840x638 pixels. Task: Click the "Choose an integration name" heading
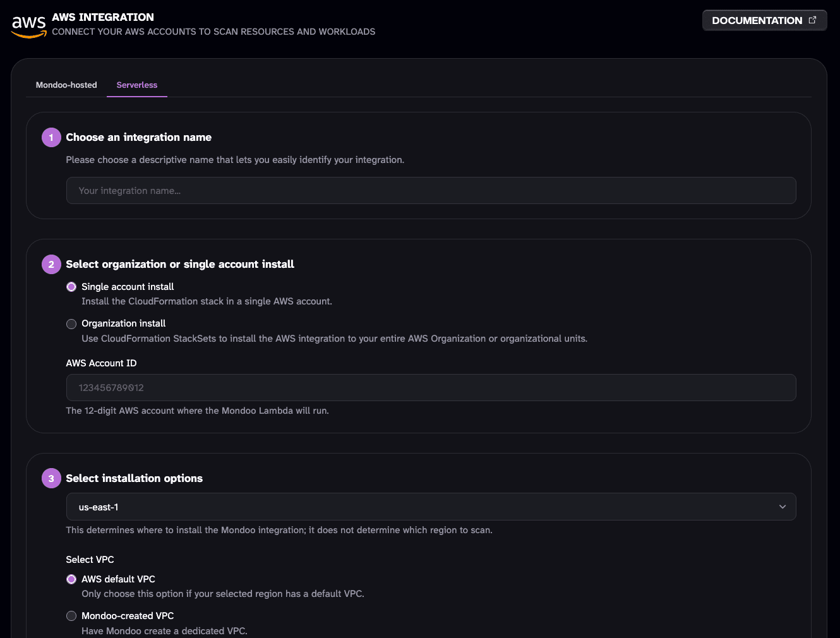[139, 137]
